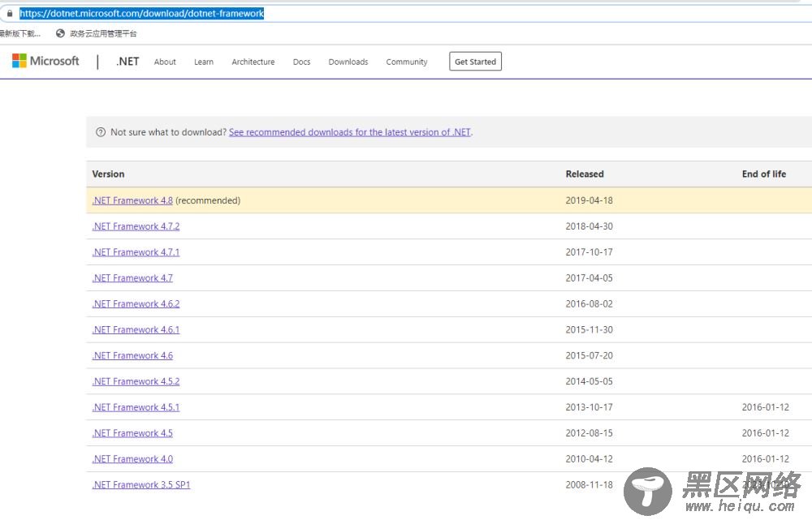
Task: Open the .NET Framework 4.5.1 link
Action: [136, 407]
